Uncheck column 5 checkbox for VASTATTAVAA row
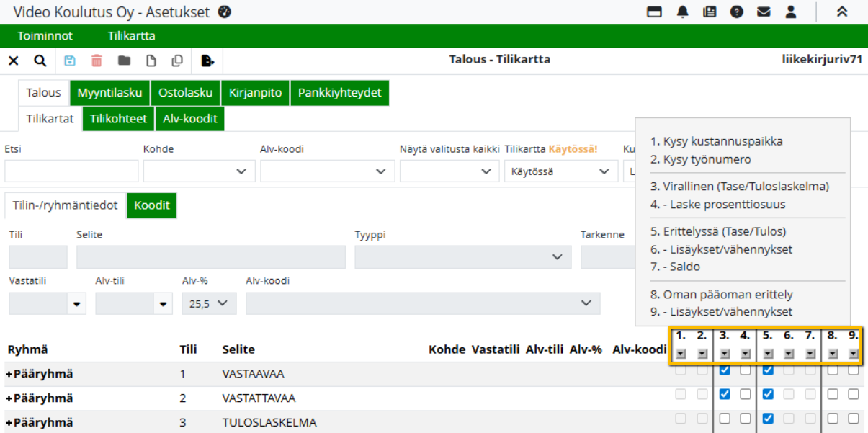The width and height of the screenshot is (868, 433). click(768, 394)
